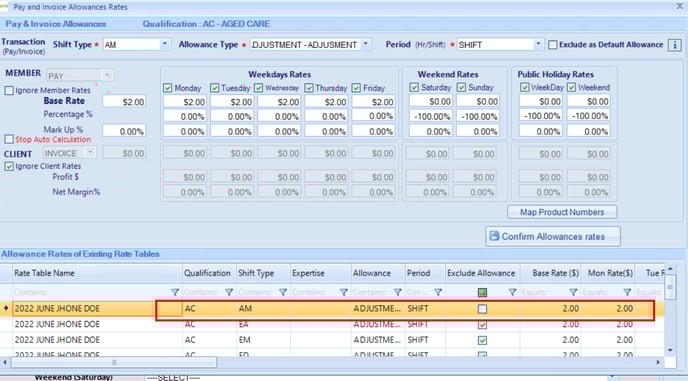The height and width of the screenshot is (381, 688).
Task: Click the grid vertical scroll up arrow
Action: point(670,268)
